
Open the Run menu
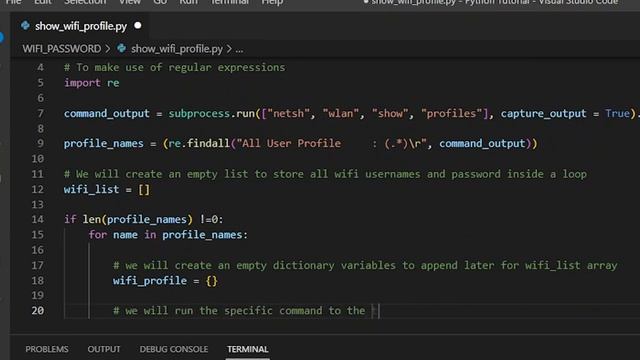[189, 2]
